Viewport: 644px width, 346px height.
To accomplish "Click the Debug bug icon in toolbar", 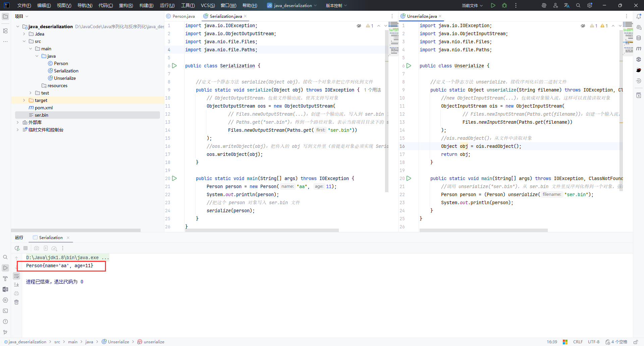I will 504,5.
